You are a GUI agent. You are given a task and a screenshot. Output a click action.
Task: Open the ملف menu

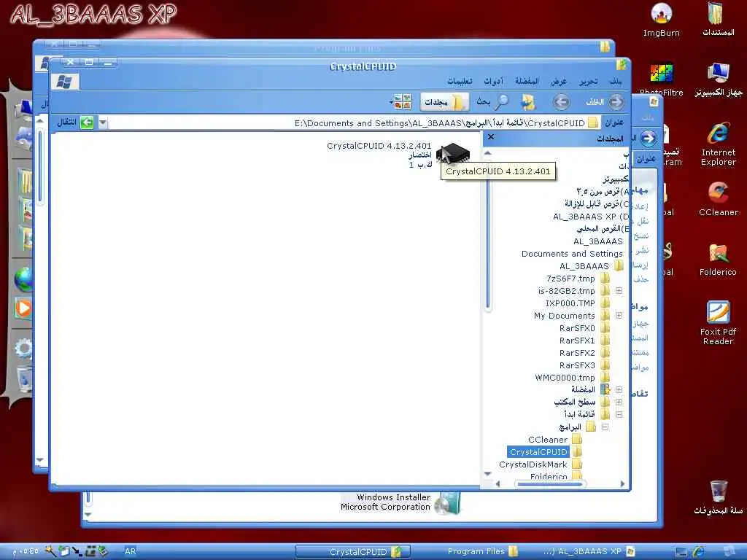[616, 82]
